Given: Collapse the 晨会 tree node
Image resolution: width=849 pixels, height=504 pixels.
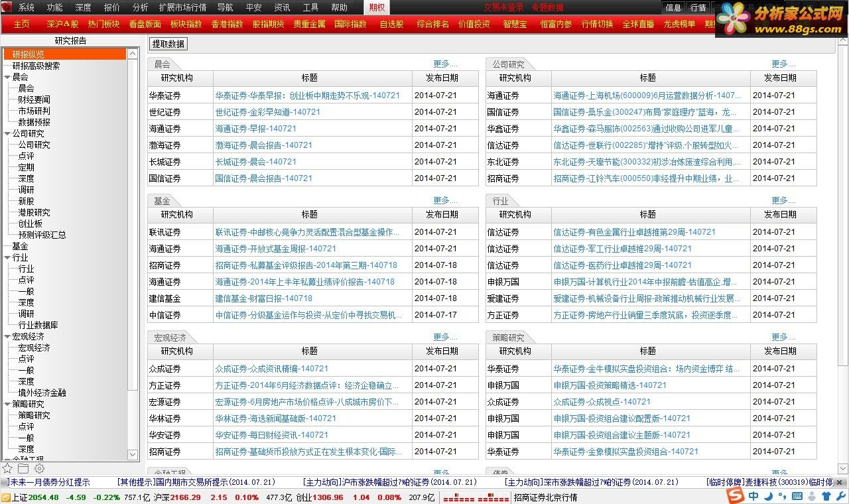Looking at the screenshot, I should tap(7, 77).
